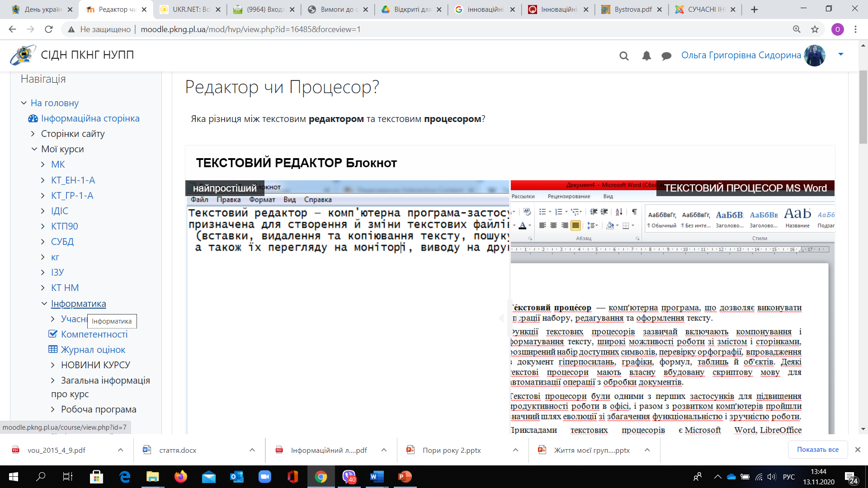Open the Інформаційна сторінка link
This screenshot has width=868, height=488.
90,118
